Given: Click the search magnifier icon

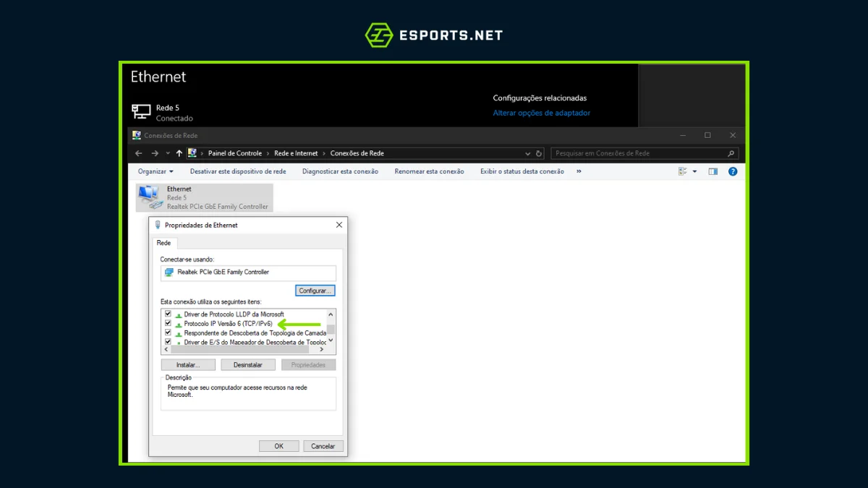Looking at the screenshot, I should (731, 153).
